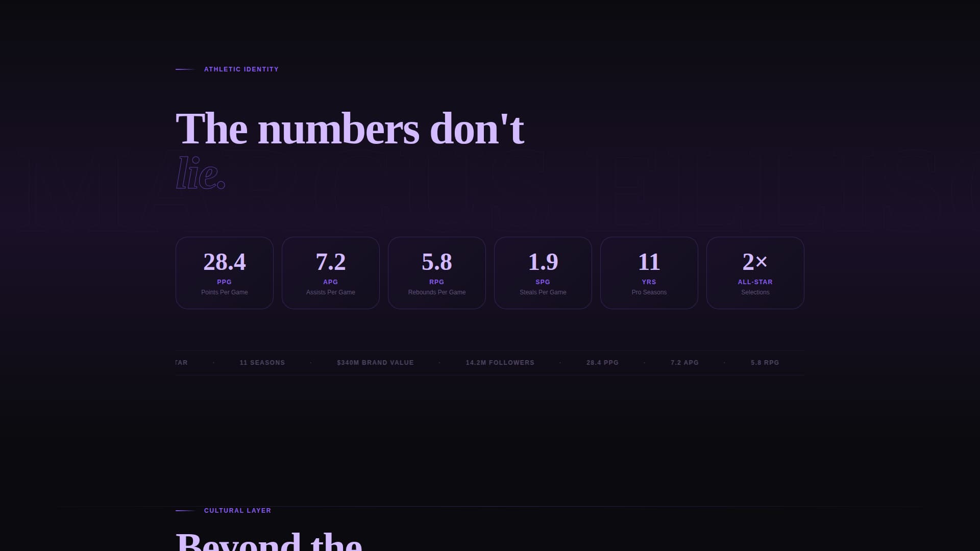Click '14.2M FOLLOWERS' in the ticker
Screen dimensions: 980x551
click(x=499, y=363)
